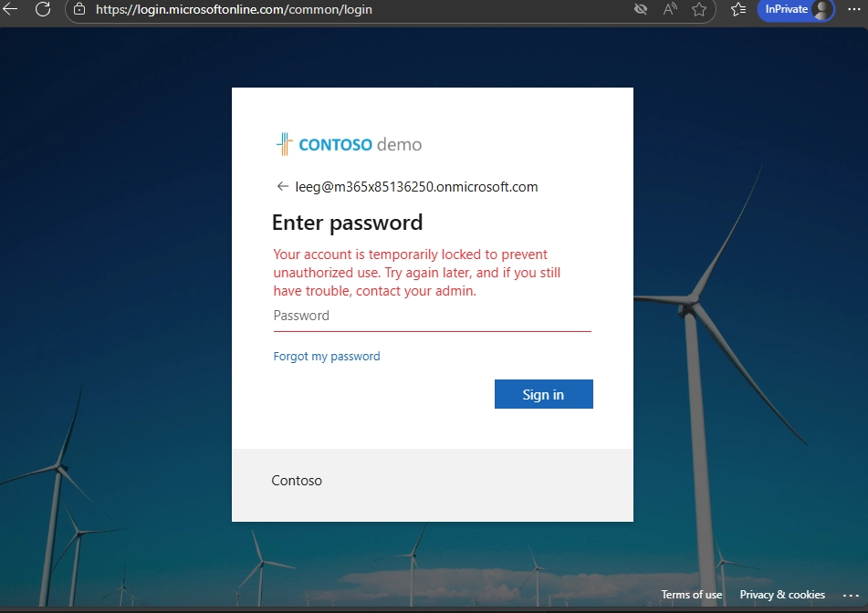Open the Edge settings and more menu
Viewport: 868px width, 613px height.
(x=852, y=9)
